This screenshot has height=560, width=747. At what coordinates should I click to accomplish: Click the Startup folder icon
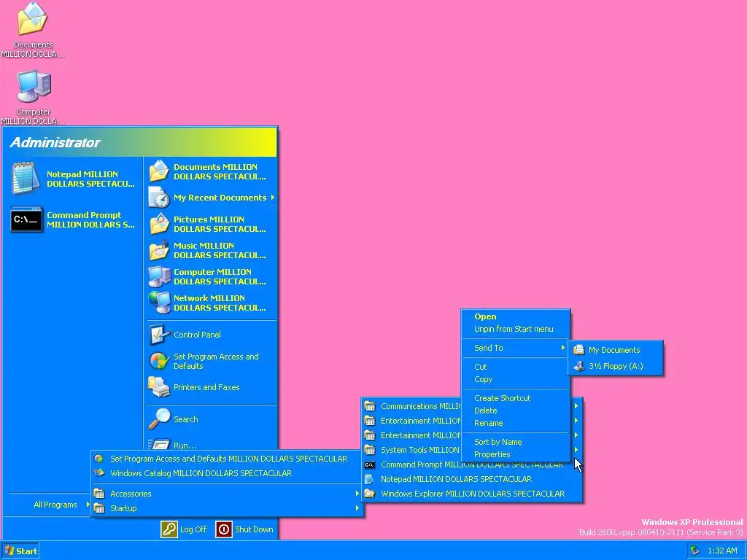[99, 508]
